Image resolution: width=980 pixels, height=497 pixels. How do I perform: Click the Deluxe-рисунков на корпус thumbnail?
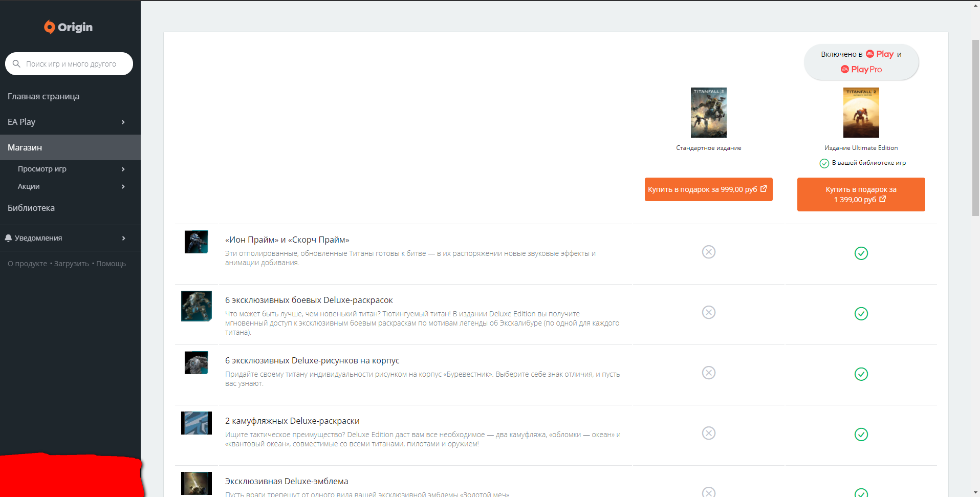tap(197, 362)
